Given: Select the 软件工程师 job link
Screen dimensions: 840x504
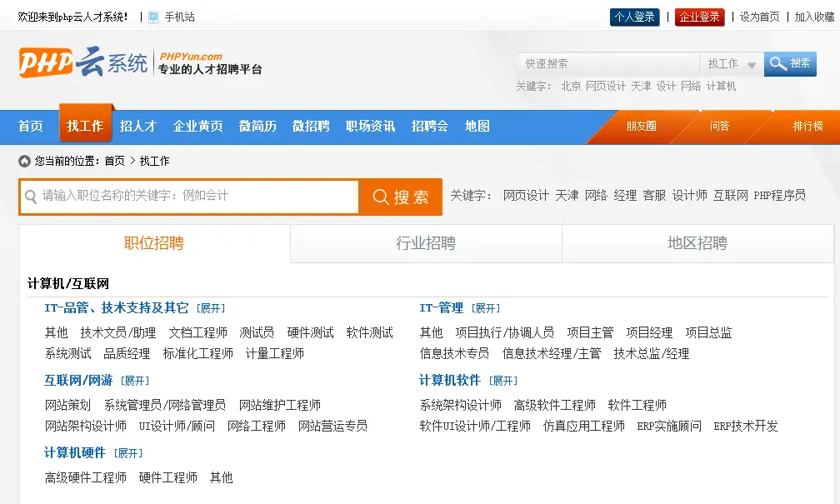Looking at the screenshot, I should pos(637,405).
